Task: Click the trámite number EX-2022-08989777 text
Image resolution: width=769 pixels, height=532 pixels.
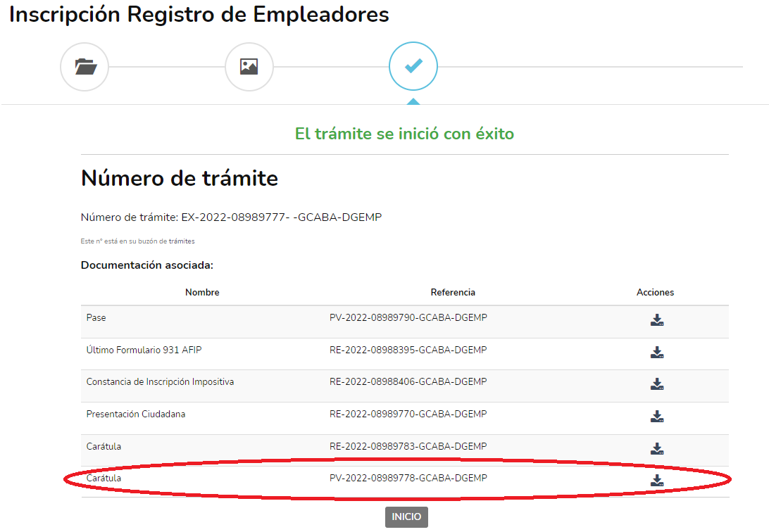Action: (281, 217)
